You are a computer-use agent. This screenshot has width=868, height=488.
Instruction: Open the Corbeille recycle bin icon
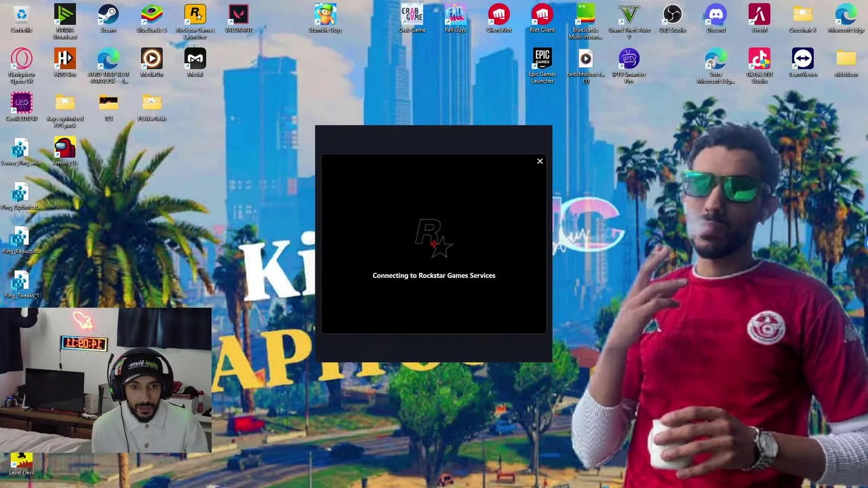tap(22, 19)
